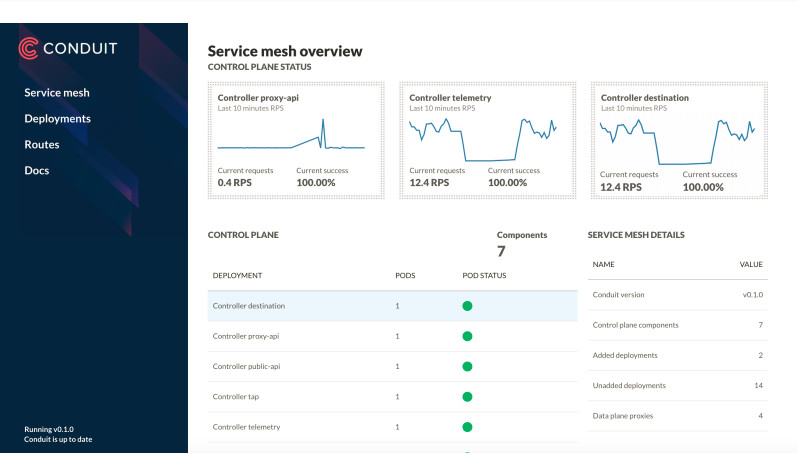Viewport: 798px width, 470px height.
Task: Click the Deployment column header
Action: (x=237, y=275)
